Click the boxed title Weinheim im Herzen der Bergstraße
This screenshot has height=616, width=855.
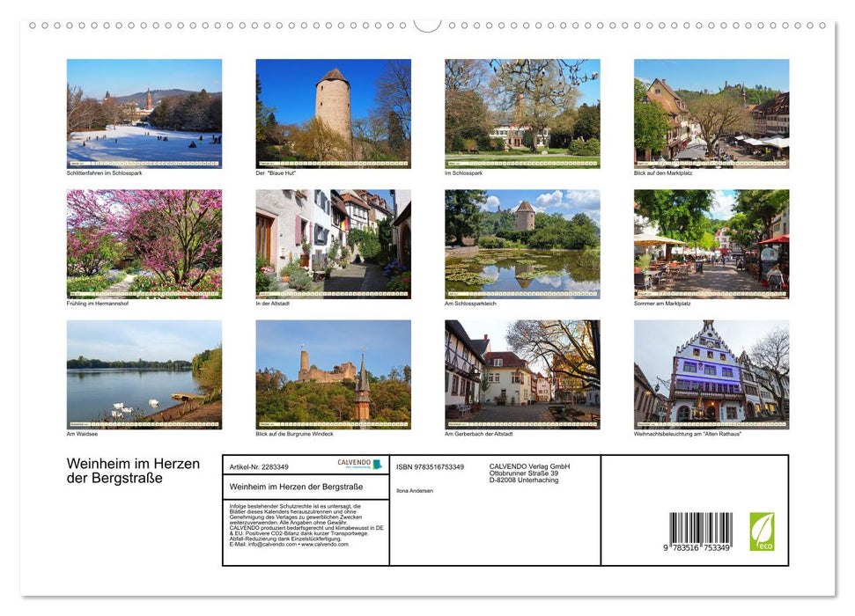pos(296,487)
